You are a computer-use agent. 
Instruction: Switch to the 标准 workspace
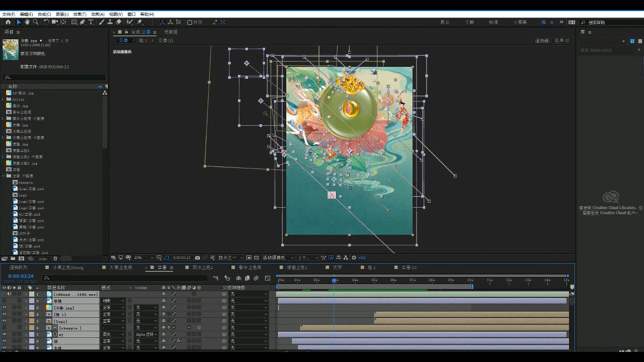pos(494,22)
